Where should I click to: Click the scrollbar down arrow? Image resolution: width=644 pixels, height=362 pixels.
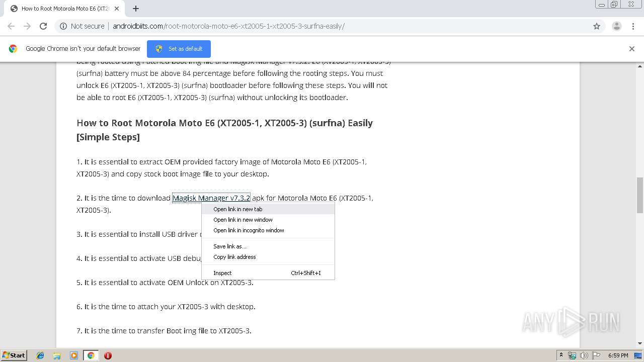pos(640,344)
